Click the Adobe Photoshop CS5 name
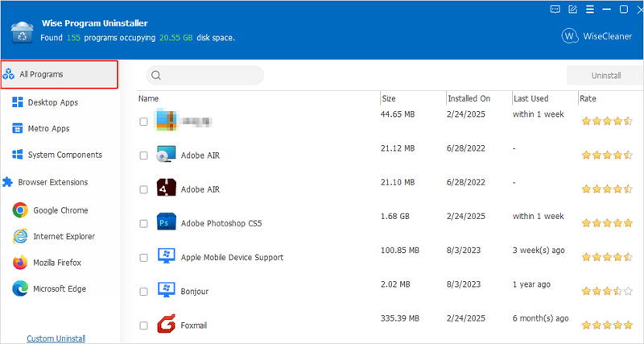 (221, 224)
